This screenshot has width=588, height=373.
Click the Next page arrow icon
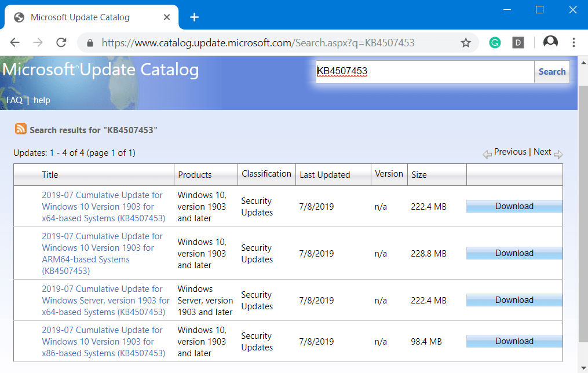(558, 154)
